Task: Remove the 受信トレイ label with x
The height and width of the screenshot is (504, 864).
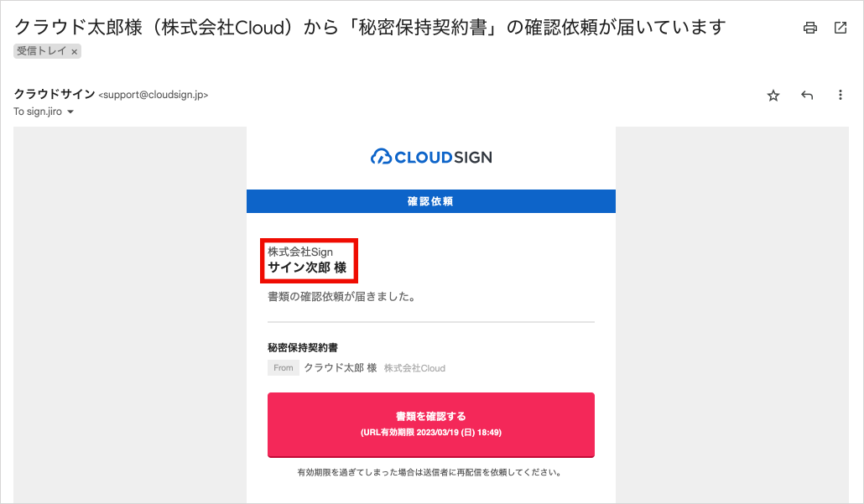Action: coord(75,52)
